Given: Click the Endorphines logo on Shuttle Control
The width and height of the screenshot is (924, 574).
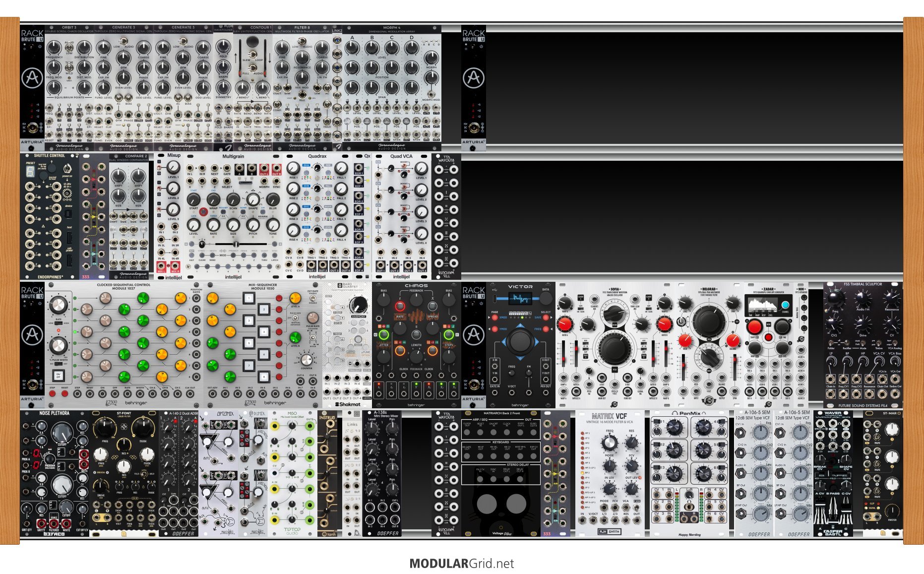Looking at the screenshot, I should click(x=50, y=277).
